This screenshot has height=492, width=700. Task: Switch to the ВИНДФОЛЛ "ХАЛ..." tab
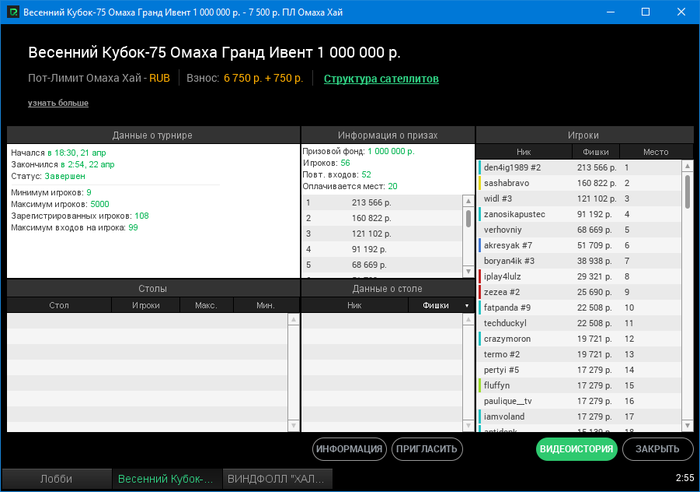[276, 479]
